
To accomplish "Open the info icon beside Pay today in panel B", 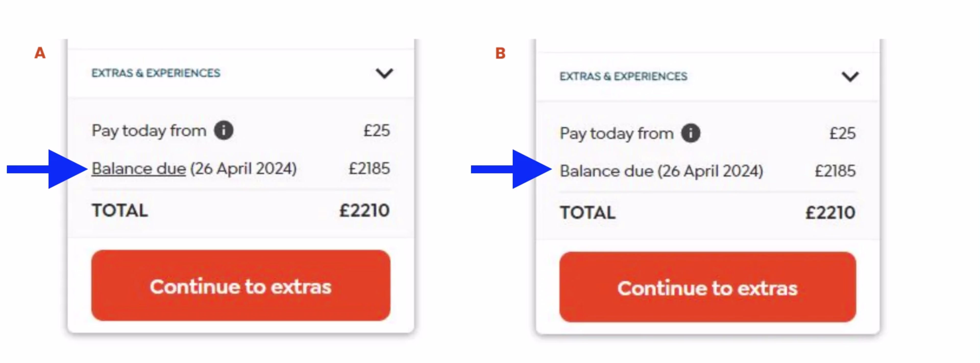I will [691, 133].
